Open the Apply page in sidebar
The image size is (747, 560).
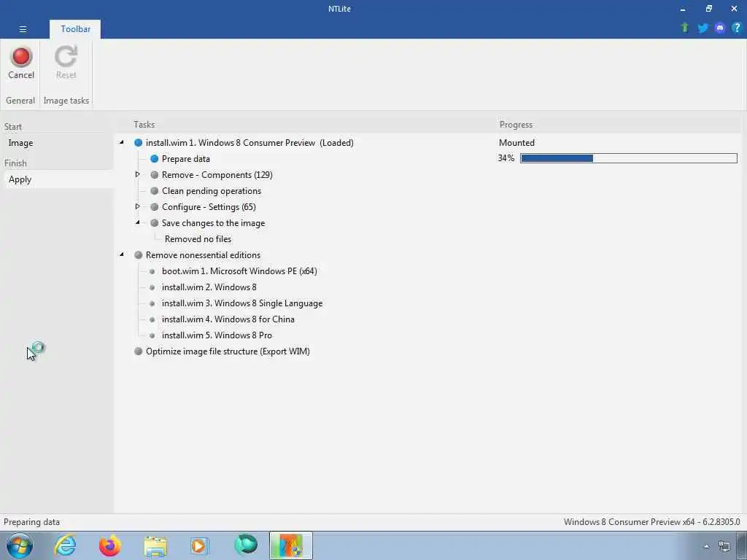20,179
